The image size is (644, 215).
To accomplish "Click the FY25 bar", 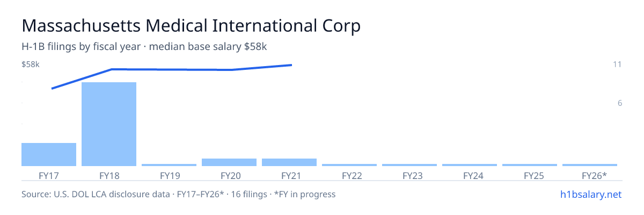I will point(530,165).
